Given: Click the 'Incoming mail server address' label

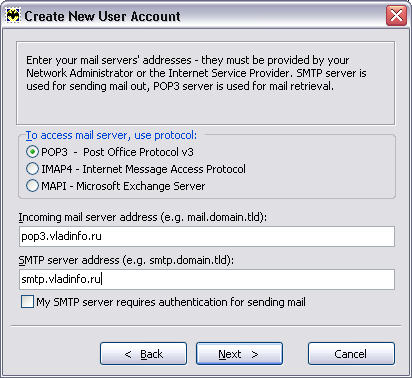Looking at the screenshot, I should (x=143, y=217).
